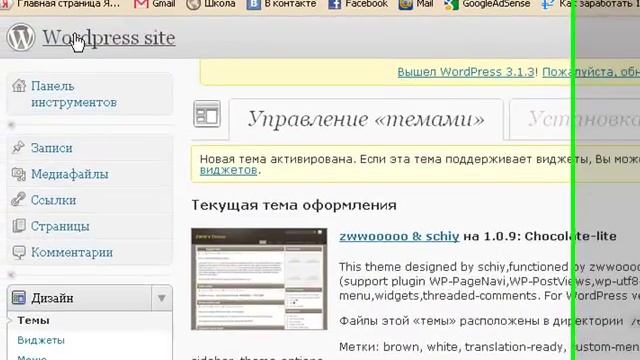Open the Комментарии menu item
Screen dimensions: 640x360
click(72, 253)
